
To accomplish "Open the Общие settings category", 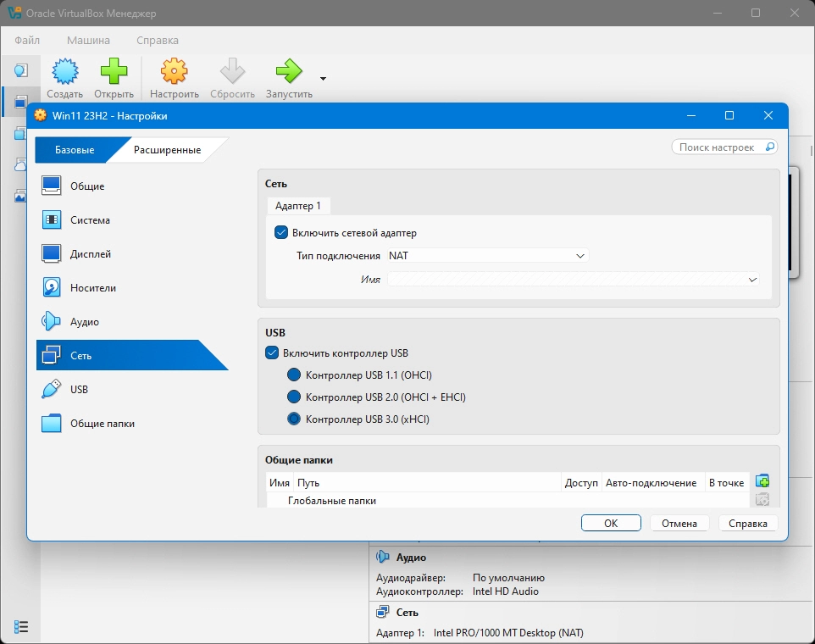I will 132,186.
